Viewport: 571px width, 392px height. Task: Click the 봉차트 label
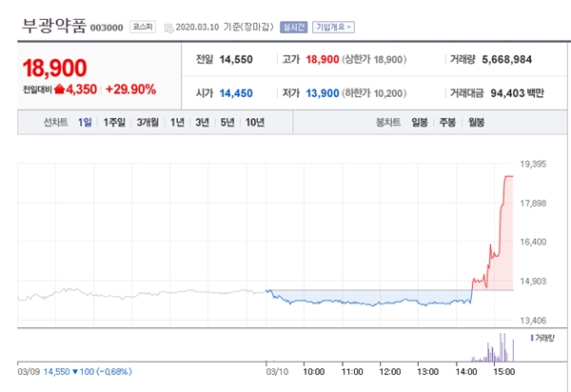click(388, 123)
